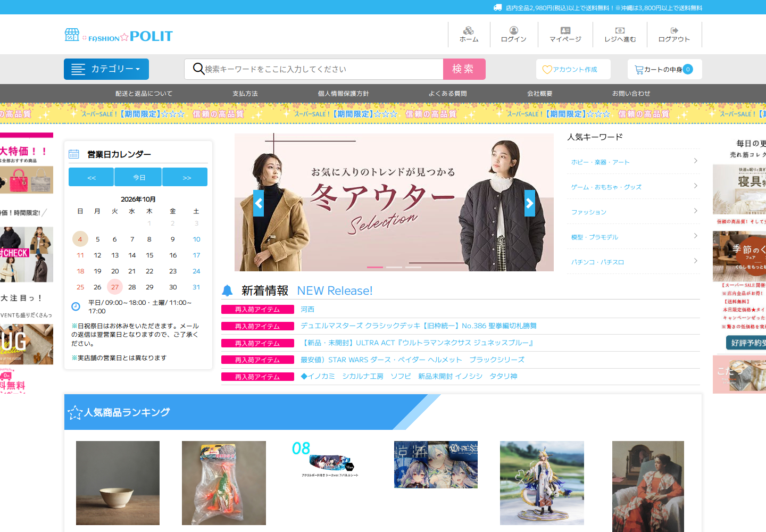The height and width of the screenshot is (532, 766).
Task: Open the STAR WARS ダース・ベイダー ヘルメット link
Action: 412,360
